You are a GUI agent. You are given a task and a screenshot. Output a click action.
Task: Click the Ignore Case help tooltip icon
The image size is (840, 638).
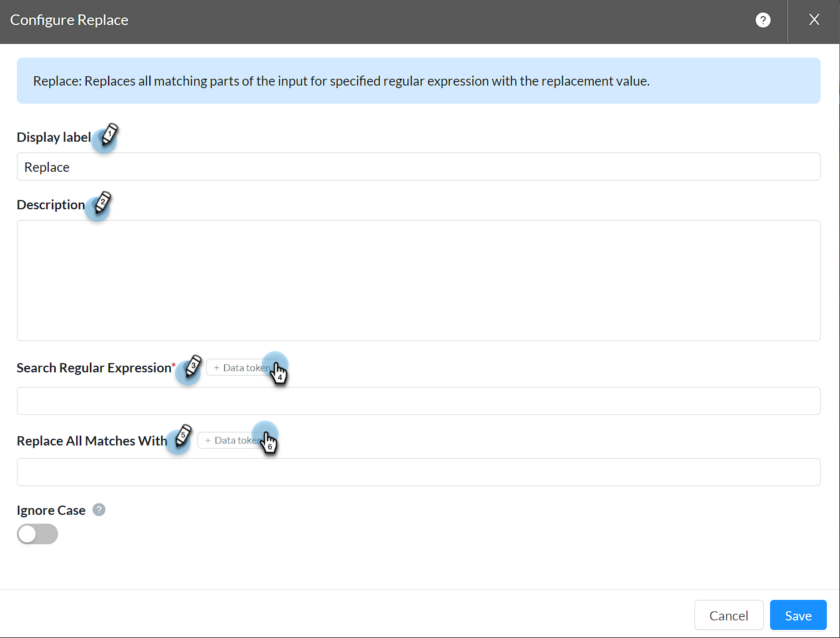[x=99, y=510]
